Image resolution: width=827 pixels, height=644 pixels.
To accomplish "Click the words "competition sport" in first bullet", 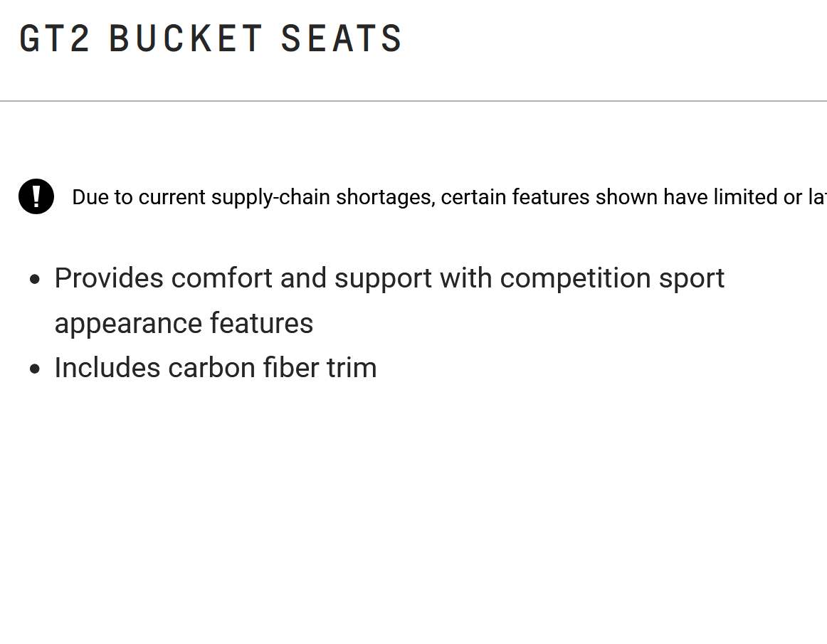I will [612, 278].
